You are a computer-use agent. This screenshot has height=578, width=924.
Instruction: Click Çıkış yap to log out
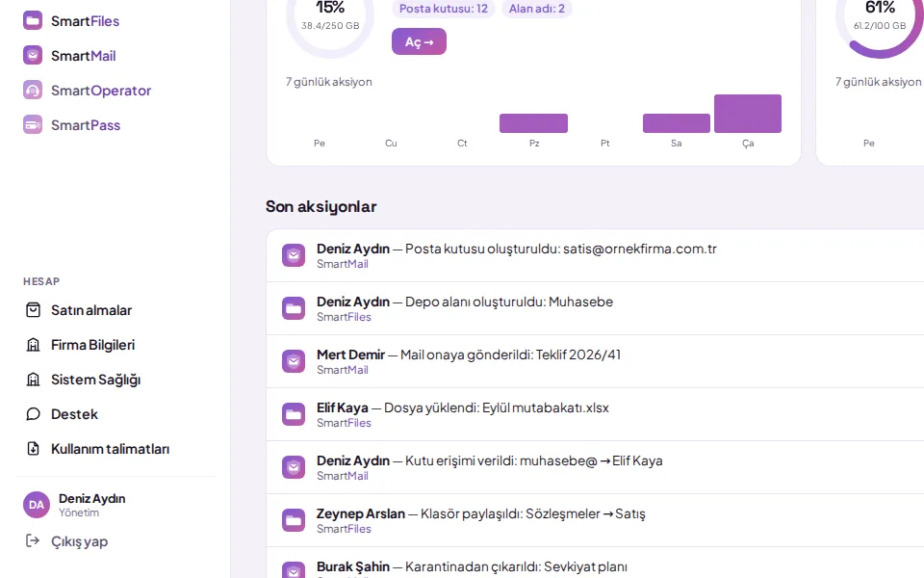pyautogui.click(x=80, y=541)
